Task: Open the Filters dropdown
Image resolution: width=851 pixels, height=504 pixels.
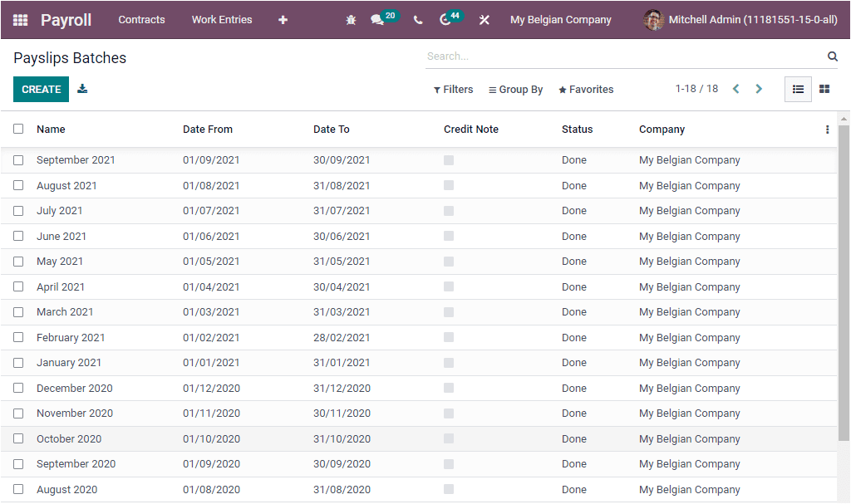Action: click(x=453, y=89)
